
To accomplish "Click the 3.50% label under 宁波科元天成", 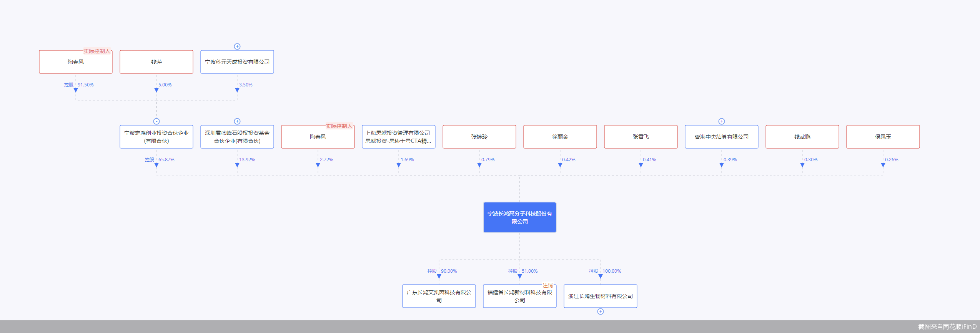I will tap(246, 85).
